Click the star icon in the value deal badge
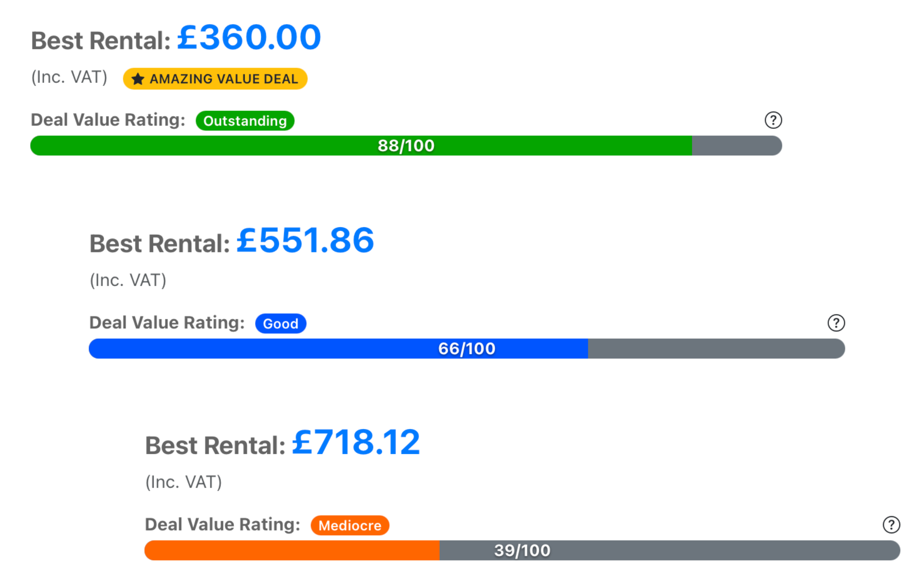This screenshot has height=585, width=924. click(x=138, y=79)
